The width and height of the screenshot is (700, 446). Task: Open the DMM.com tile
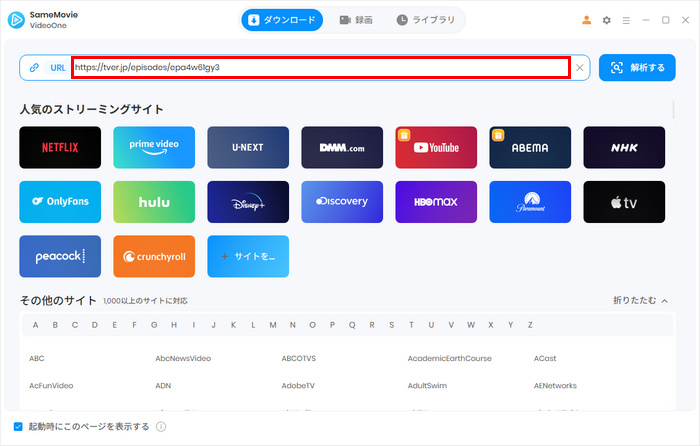click(x=342, y=147)
